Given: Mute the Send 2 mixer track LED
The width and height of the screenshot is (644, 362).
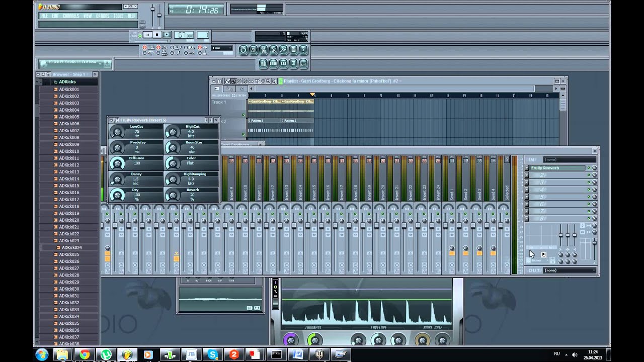Looking at the screenshot, I should click(x=465, y=214).
